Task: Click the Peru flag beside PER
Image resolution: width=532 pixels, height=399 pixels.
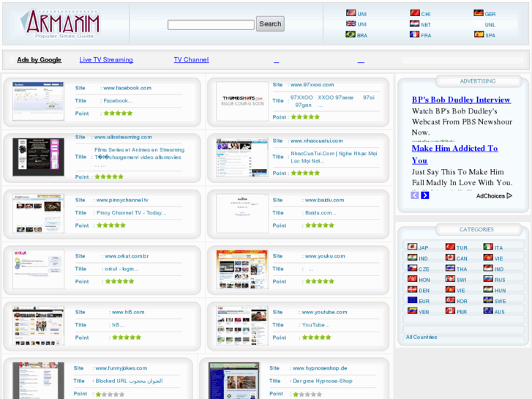Action: tap(450, 310)
